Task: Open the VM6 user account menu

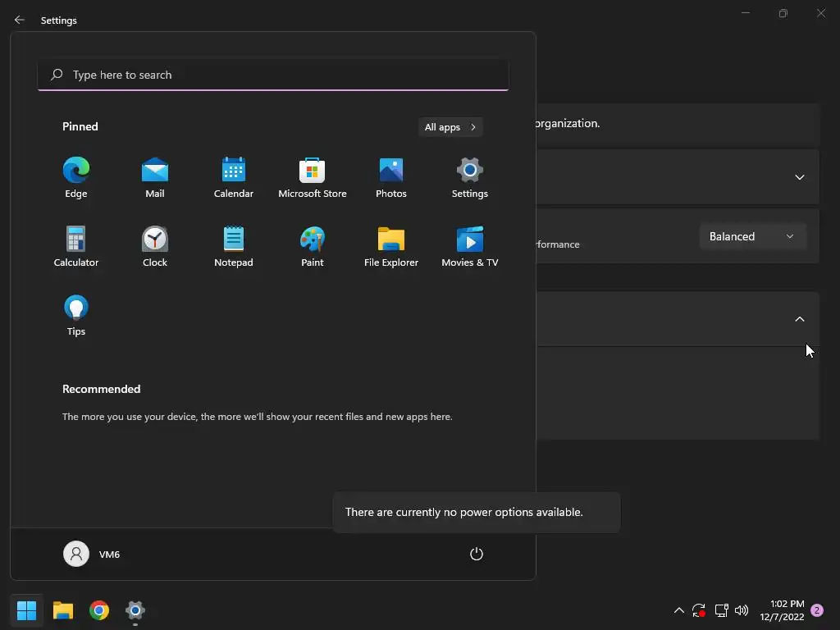Action: point(92,554)
